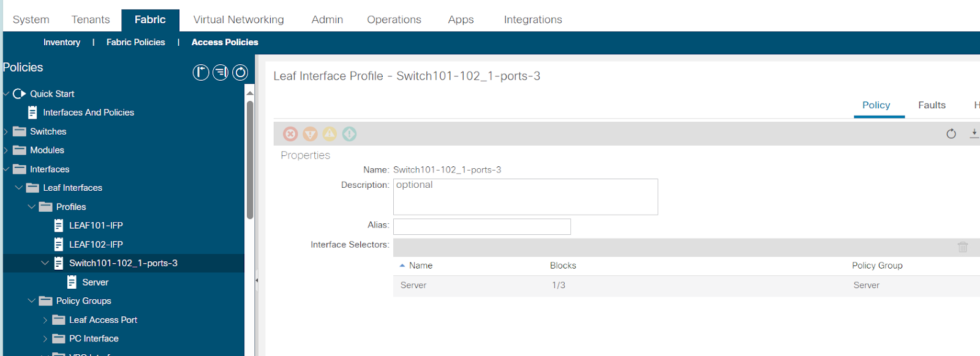Switch to the Faults tab
980x356 pixels.
[x=932, y=105]
